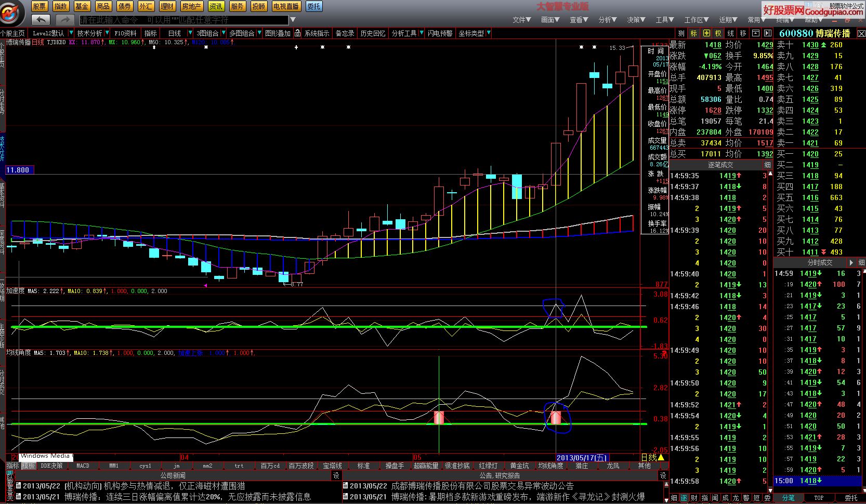
Task: Select the 操盘手 indicator tab
Action: (395, 466)
